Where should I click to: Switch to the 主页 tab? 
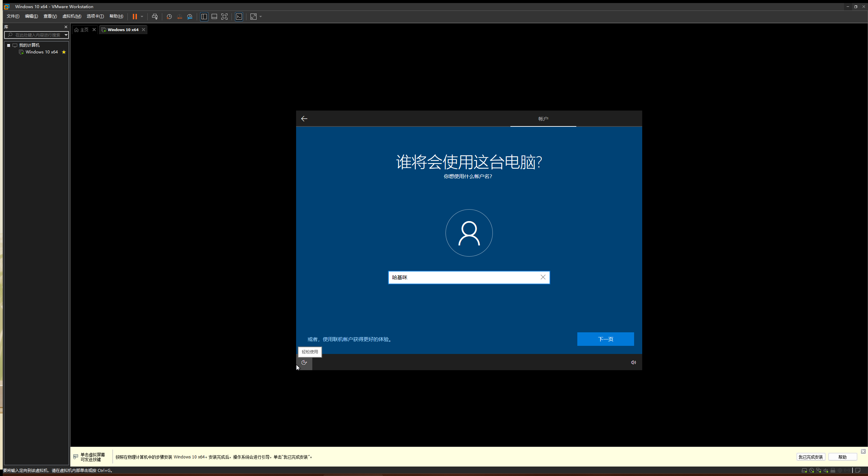point(84,29)
